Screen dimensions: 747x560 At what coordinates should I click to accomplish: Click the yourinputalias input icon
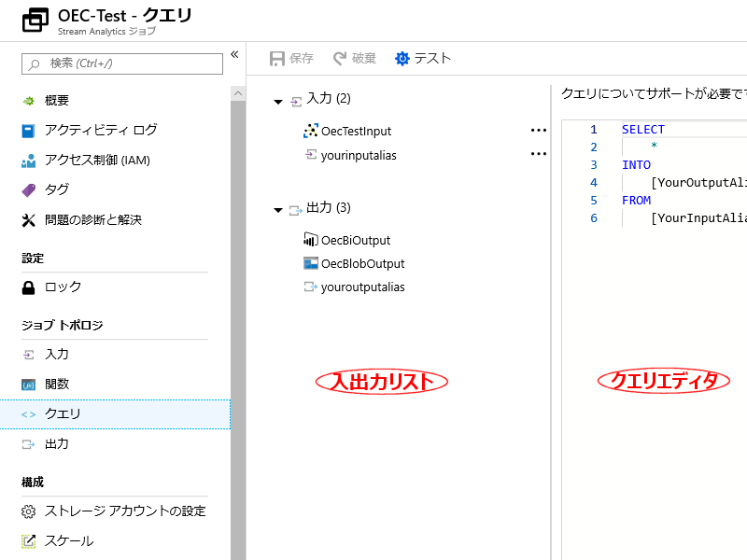[311, 155]
